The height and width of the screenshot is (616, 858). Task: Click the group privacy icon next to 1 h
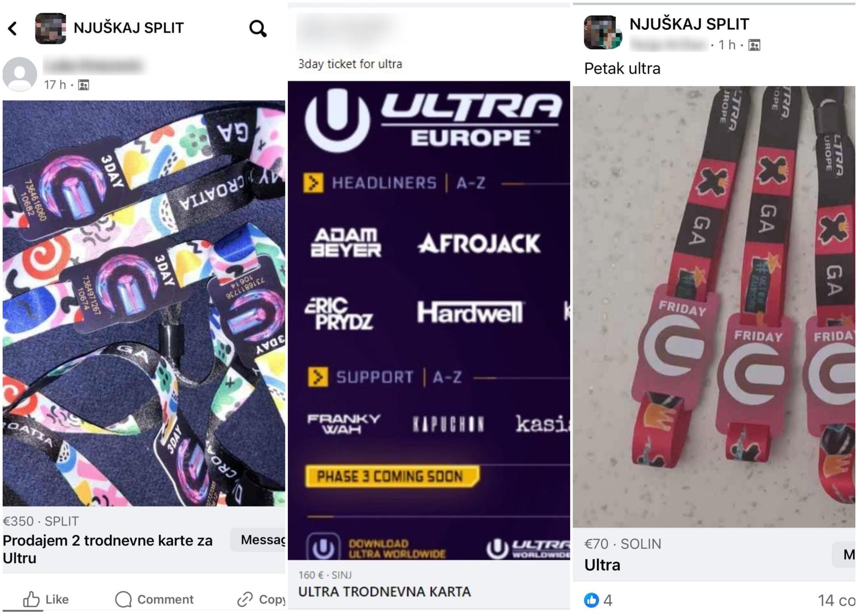[754, 45]
